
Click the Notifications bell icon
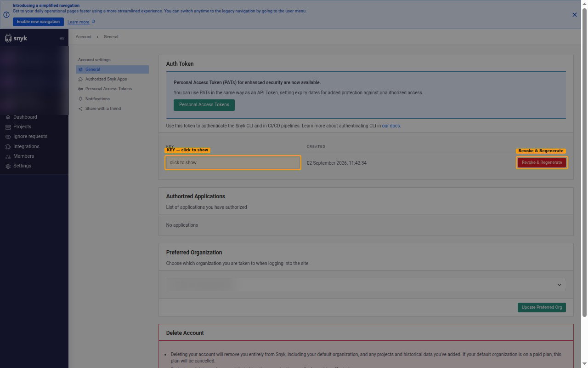(80, 99)
